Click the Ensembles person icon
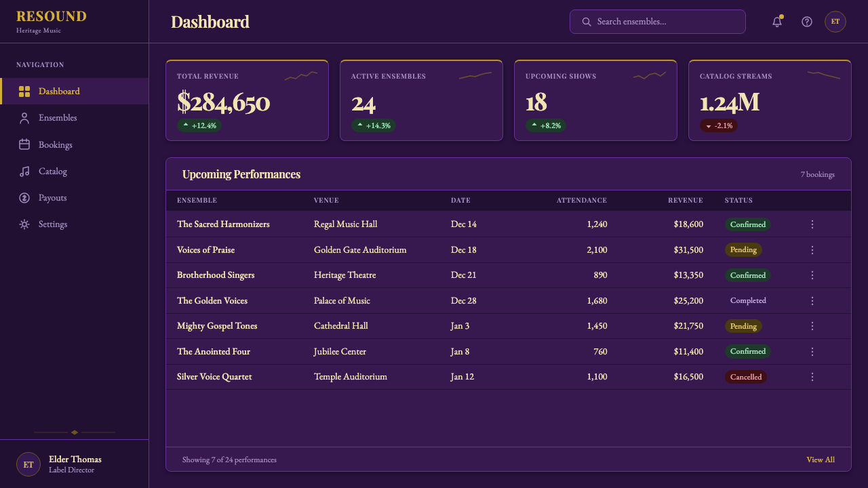The height and width of the screenshot is (488, 868). pos(24,118)
